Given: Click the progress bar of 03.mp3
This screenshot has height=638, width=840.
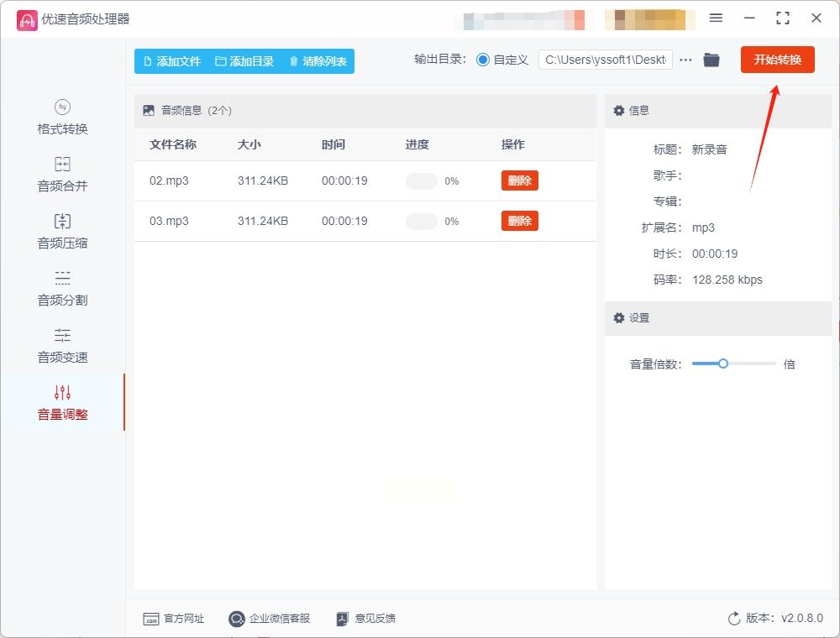Looking at the screenshot, I should 422,221.
